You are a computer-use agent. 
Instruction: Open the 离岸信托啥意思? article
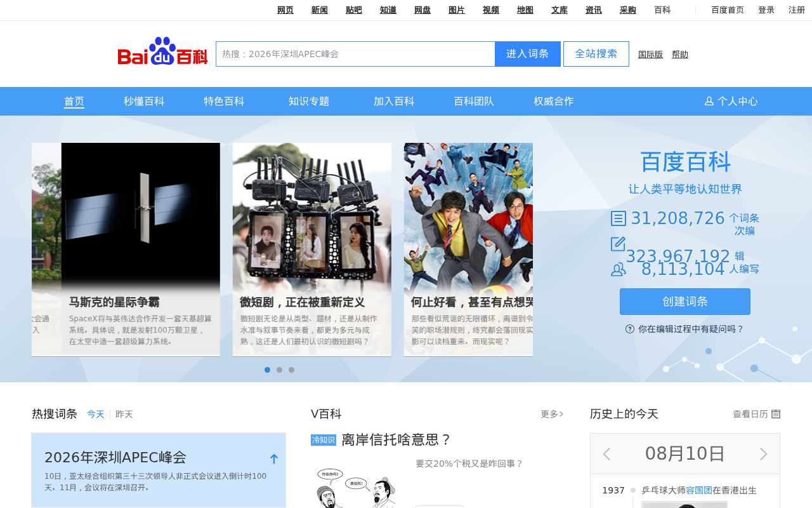(x=396, y=440)
